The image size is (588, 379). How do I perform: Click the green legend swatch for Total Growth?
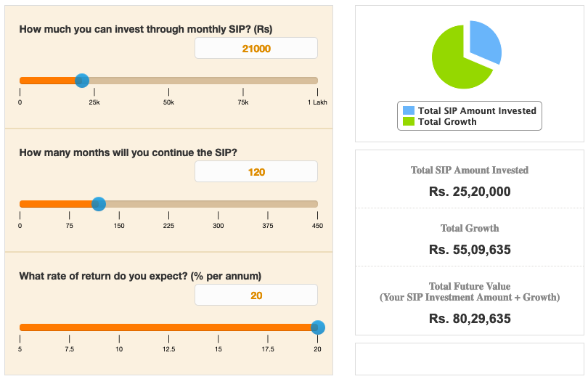409,121
